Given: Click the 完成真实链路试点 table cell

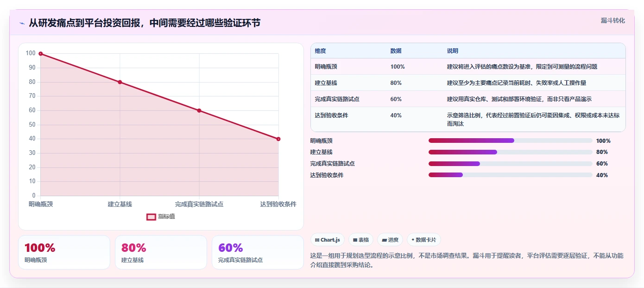Looking at the screenshot, I should click(x=337, y=99).
